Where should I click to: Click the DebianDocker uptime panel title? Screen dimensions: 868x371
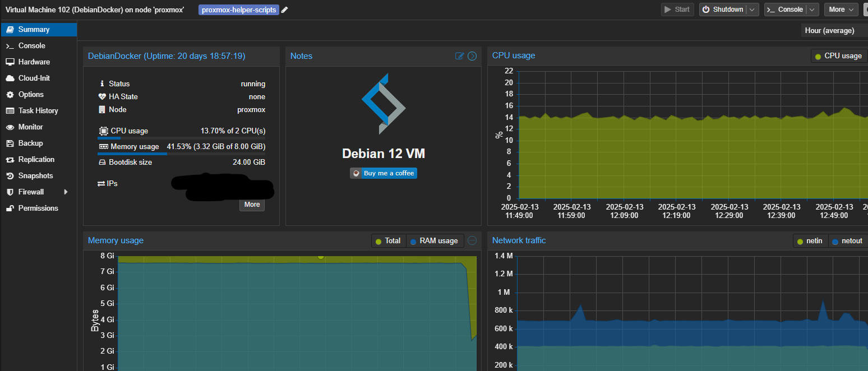(x=167, y=56)
